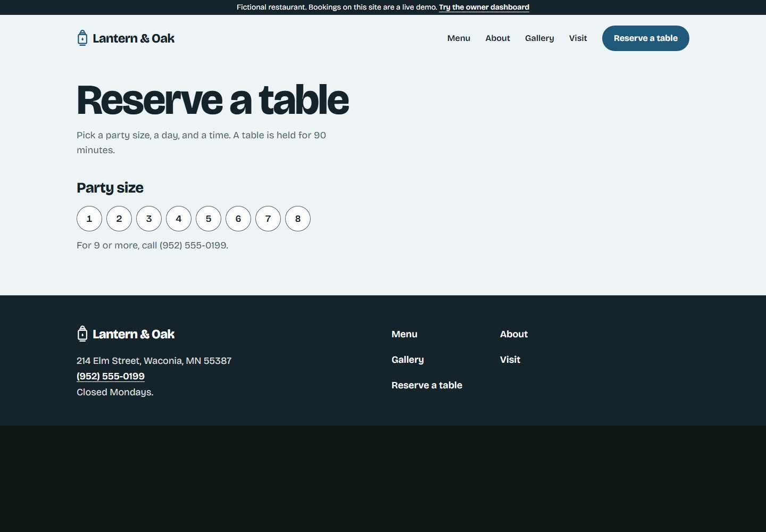Open the Menu page from header navigation
Viewport: 766px width, 532px height.
coord(459,38)
